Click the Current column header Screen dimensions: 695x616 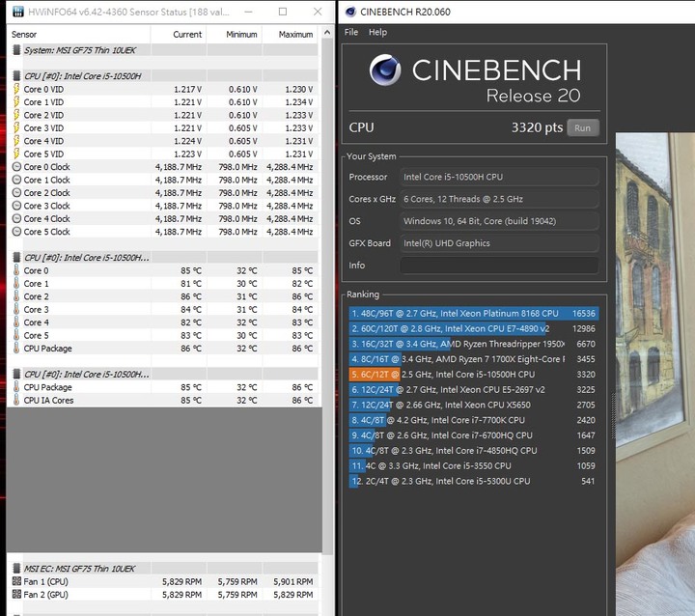pos(179,34)
